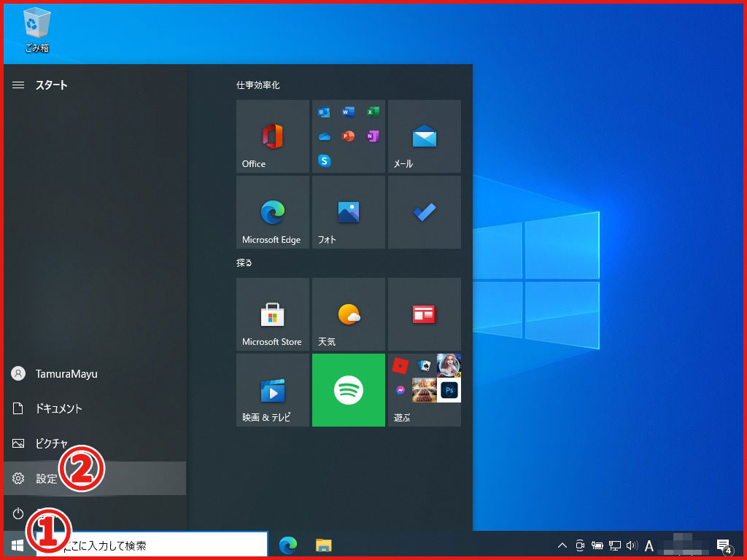Launch the Microsoft Edge tile
This screenshot has height=560, width=747.
(x=273, y=212)
